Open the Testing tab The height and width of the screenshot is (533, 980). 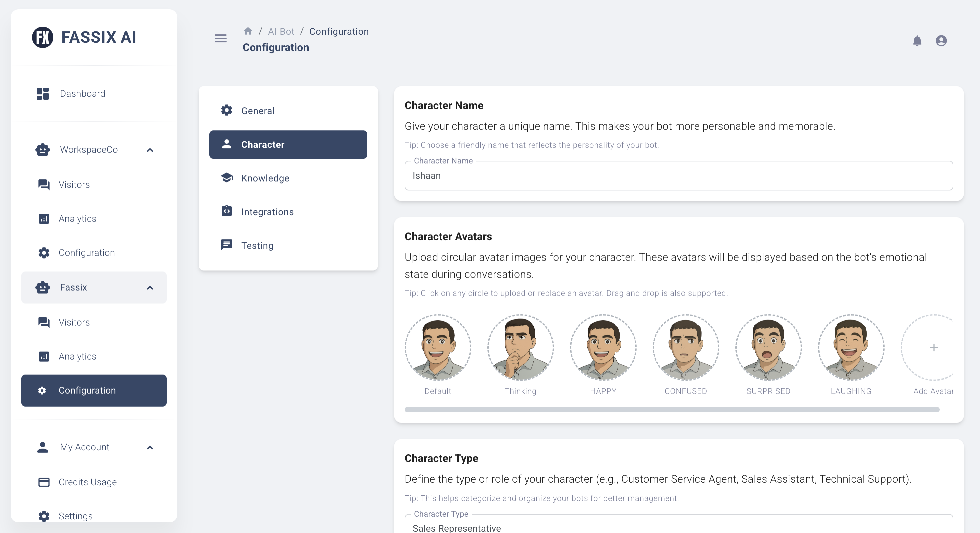point(257,245)
